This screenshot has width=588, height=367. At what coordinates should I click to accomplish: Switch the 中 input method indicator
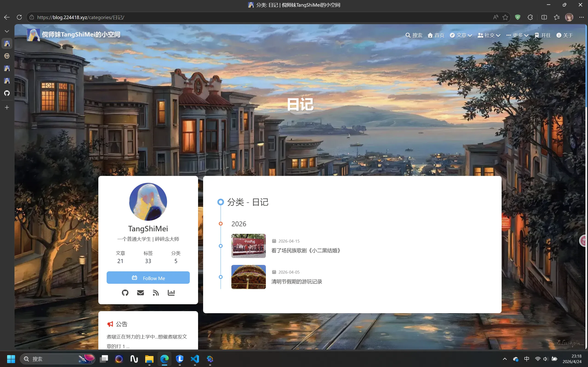click(526, 359)
